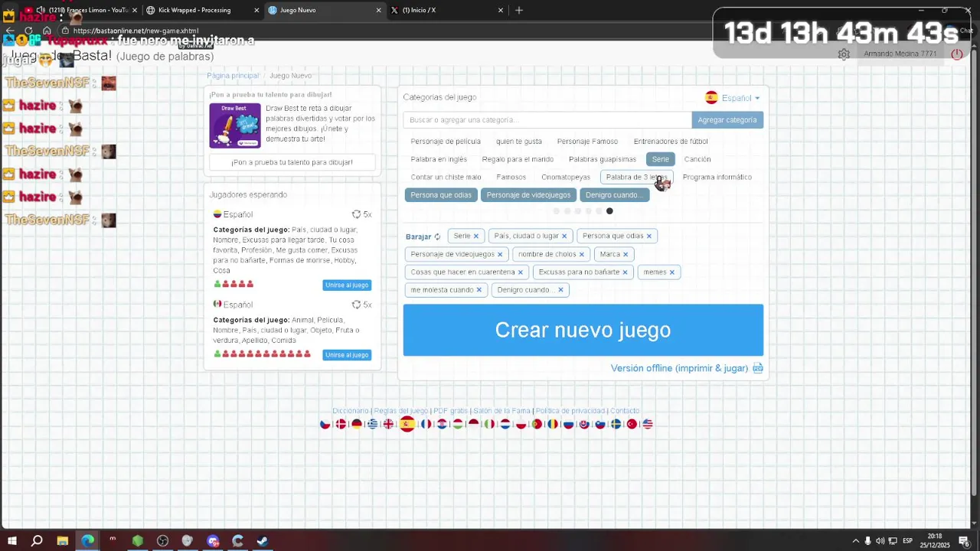The width and height of the screenshot is (980, 551).
Task: Open the Draw Best game thumbnail
Action: point(235,126)
